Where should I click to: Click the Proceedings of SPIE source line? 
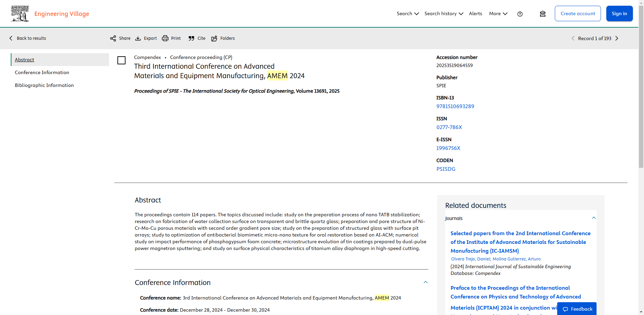click(x=237, y=91)
